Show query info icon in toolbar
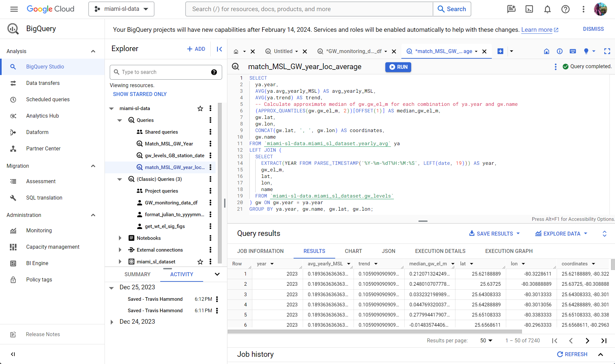Screen dimensions: 615x364 pyautogui.click(x=560, y=51)
